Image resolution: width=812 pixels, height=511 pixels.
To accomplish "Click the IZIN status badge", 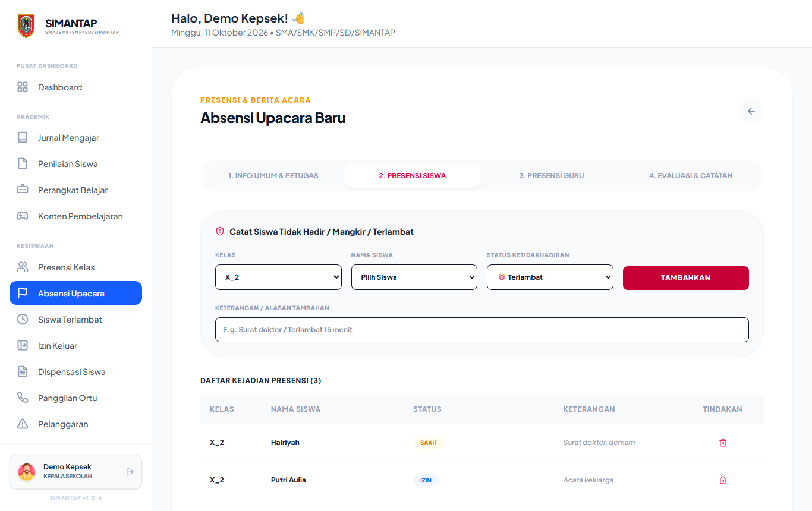I will (426, 480).
